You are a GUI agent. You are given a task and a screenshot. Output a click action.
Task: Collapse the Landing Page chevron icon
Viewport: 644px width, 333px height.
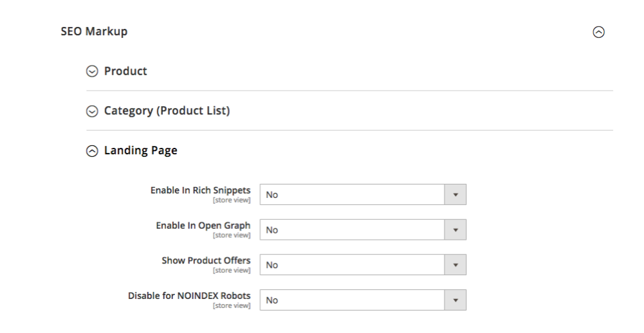coord(92,151)
